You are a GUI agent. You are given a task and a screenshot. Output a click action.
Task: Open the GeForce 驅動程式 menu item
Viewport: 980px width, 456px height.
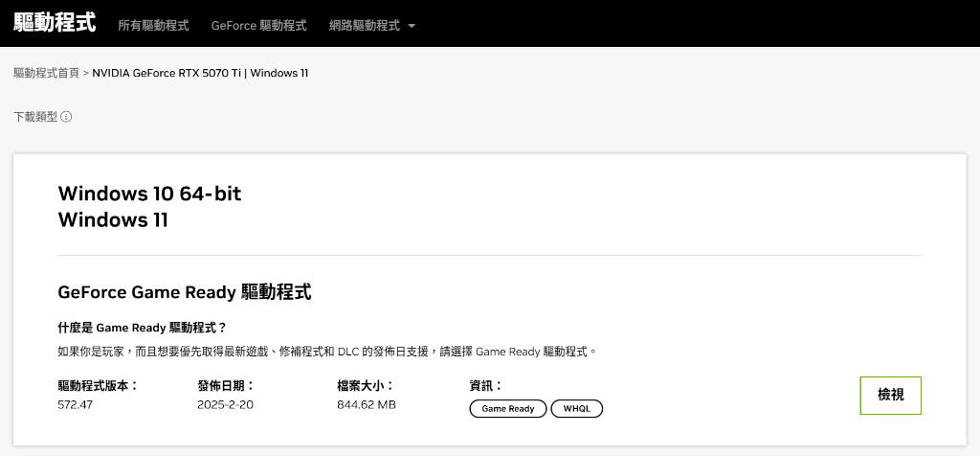(x=258, y=26)
